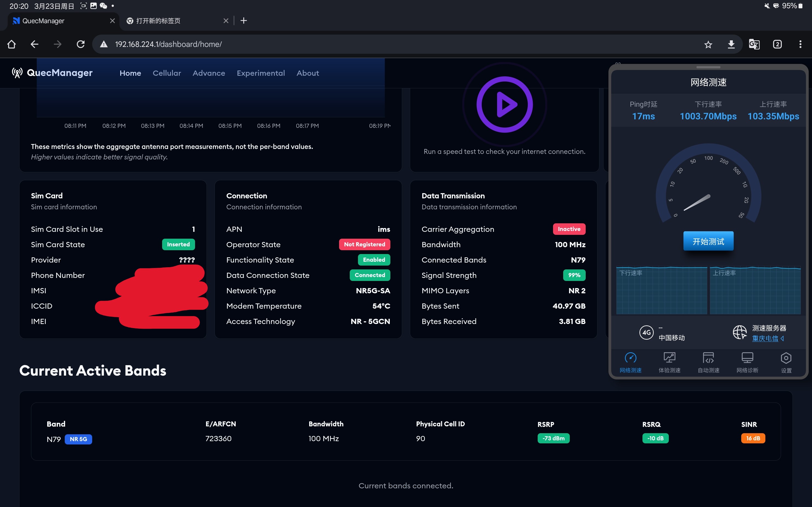Click the -10 dB RSRQ badge
This screenshot has height=507, width=812.
[655, 438]
